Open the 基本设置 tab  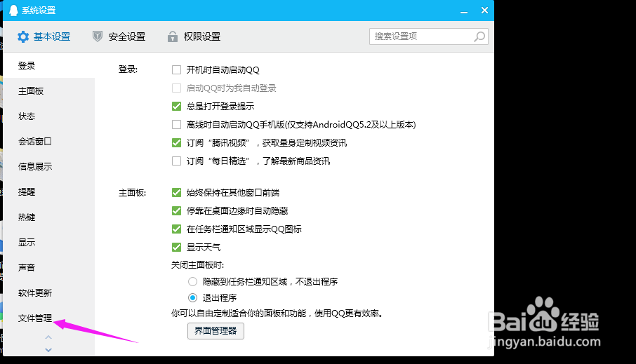(x=44, y=37)
